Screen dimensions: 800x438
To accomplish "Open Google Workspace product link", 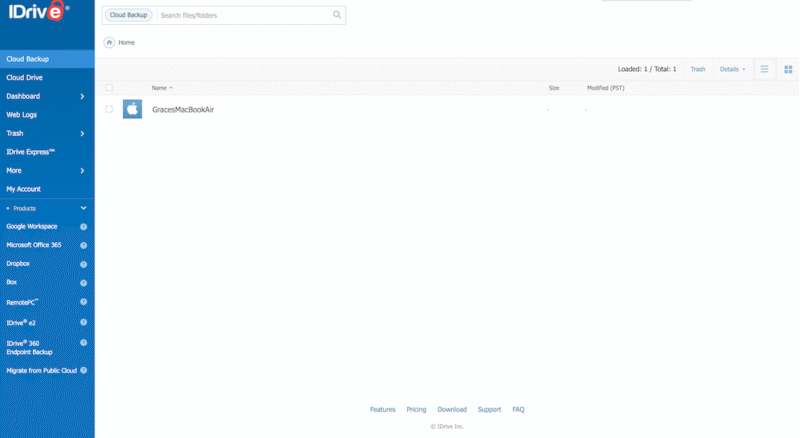I will click(32, 227).
